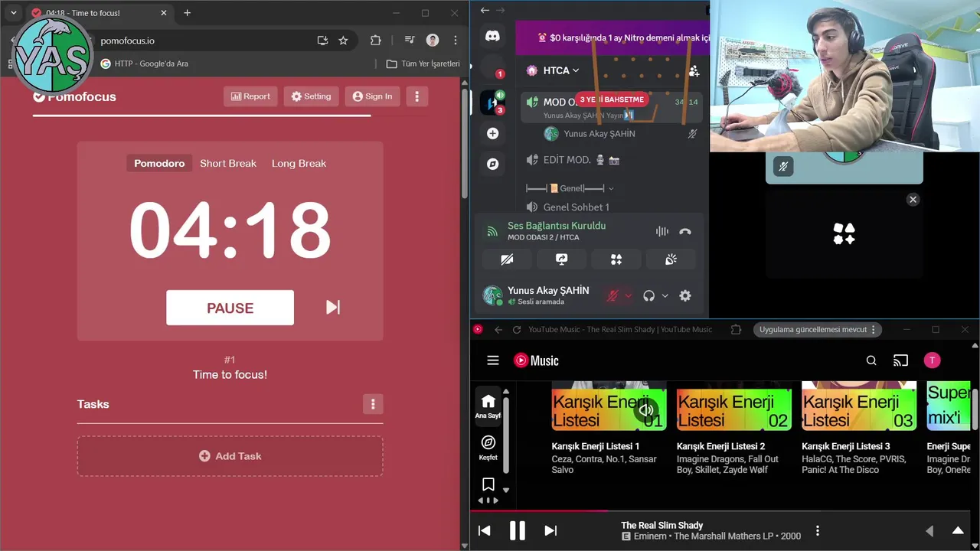
Task: Open song options three-dot menu
Action: point(818,530)
